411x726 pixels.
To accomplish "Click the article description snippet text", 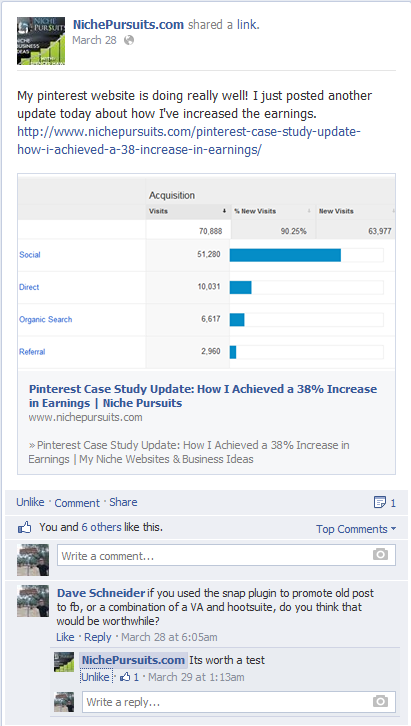I will [189, 452].
